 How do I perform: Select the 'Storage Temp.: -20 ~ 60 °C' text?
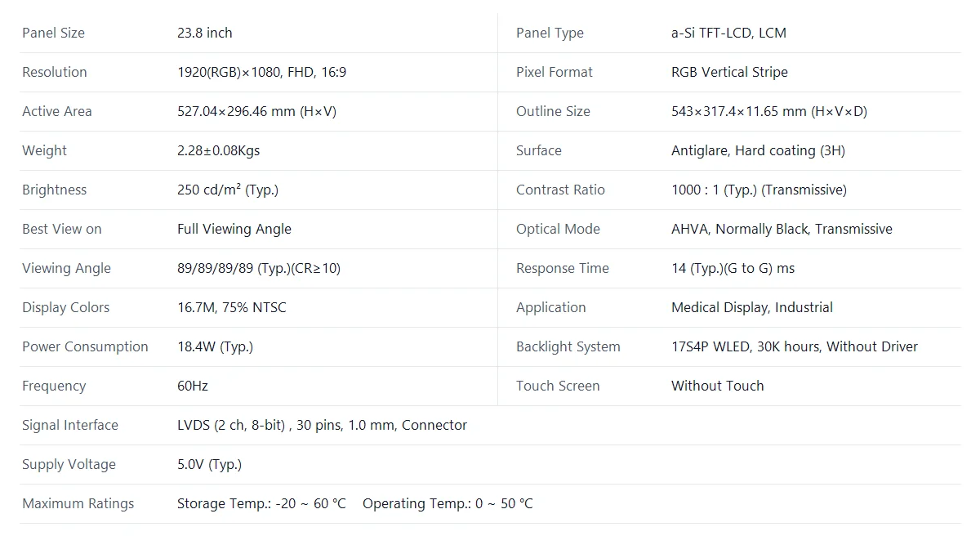[261, 503]
